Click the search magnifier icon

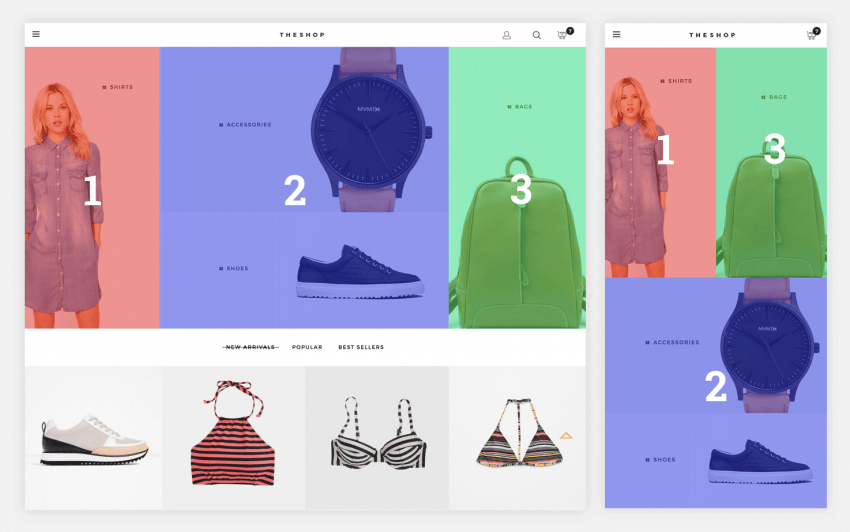tap(536, 35)
